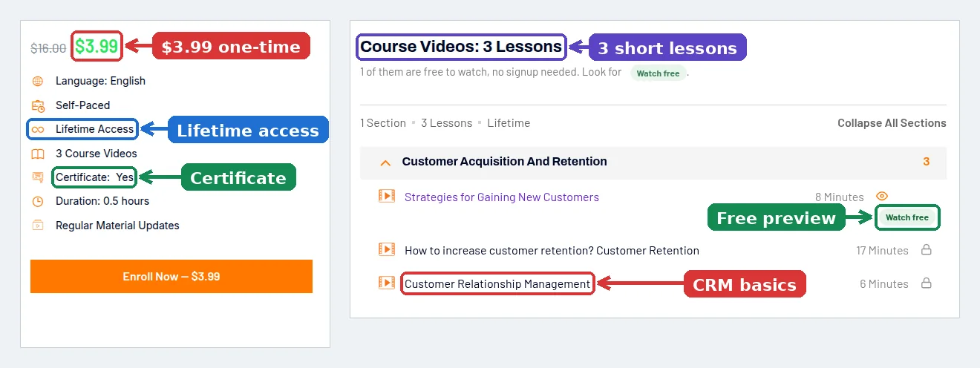This screenshot has height=368, width=980.
Task: Click the Duration: 0.5 hours text
Action: 102,201
